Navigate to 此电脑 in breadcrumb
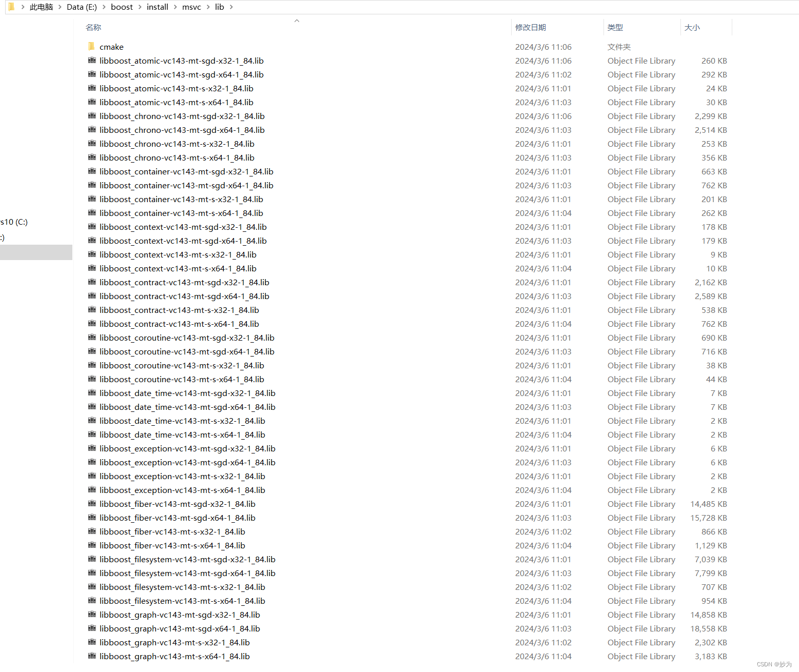Screen dimensions: 799x672 point(41,7)
